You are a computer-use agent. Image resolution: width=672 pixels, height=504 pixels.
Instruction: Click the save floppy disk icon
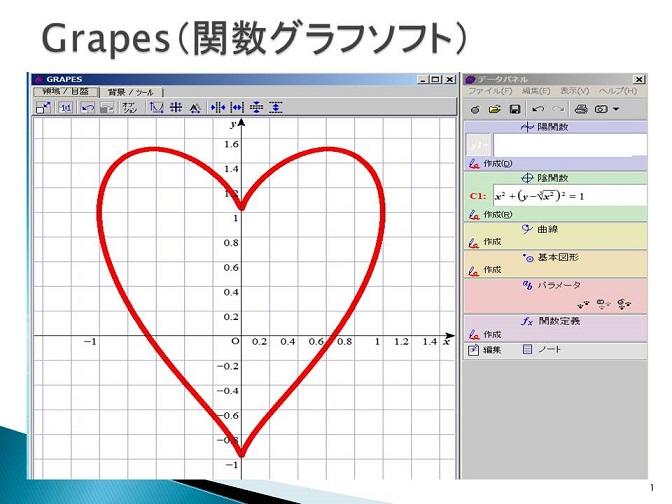(515, 109)
